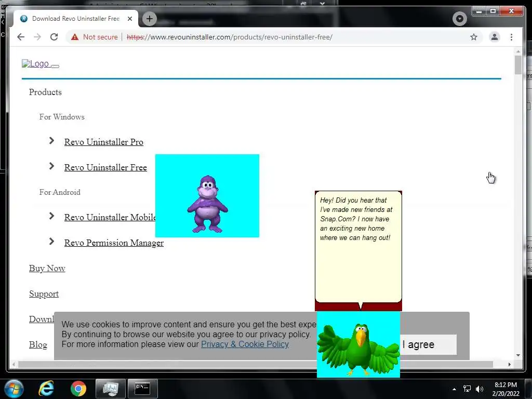Bookmark this page with the star
The width and height of the screenshot is (532, 399).
[x=474, y=37]
